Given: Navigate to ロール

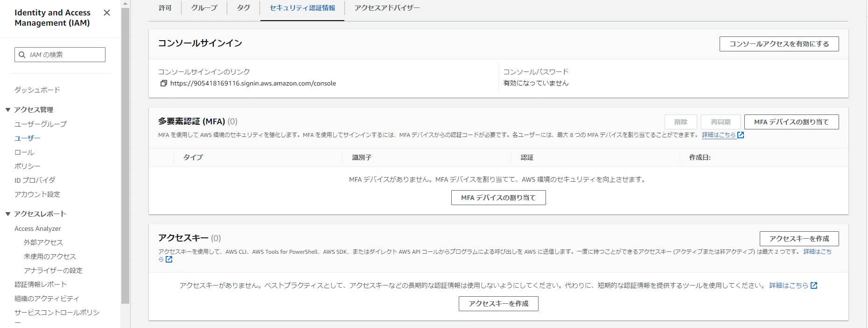Looking at the screenshot, I should coord(24,152).
